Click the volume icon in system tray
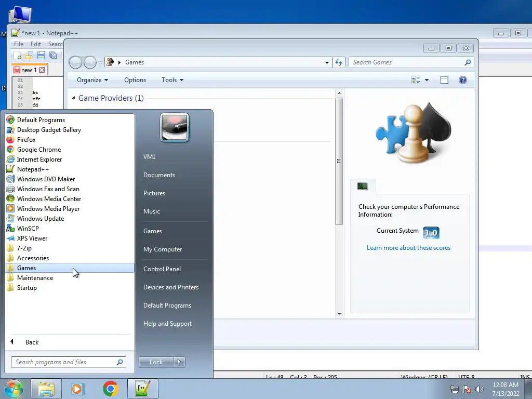Viewport: 532px width, 399px height. pos(479,389)
